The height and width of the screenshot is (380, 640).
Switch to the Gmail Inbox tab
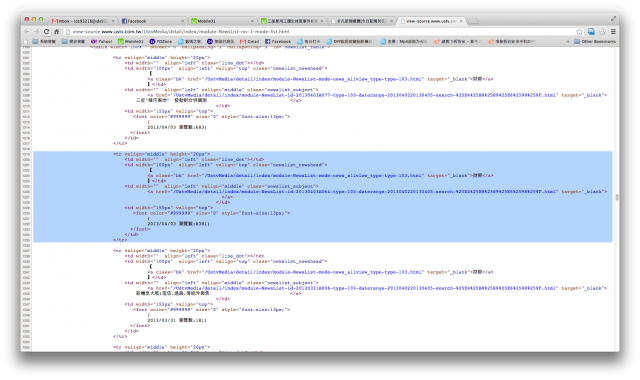[x=84, y=21]
